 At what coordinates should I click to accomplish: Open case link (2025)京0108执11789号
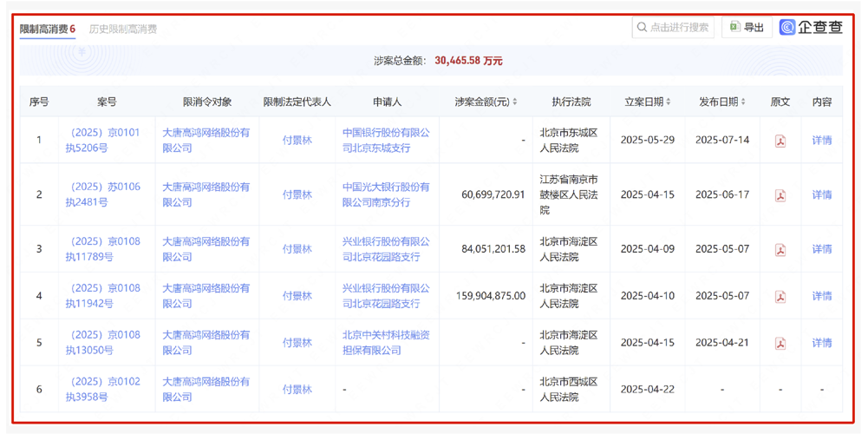103,249
